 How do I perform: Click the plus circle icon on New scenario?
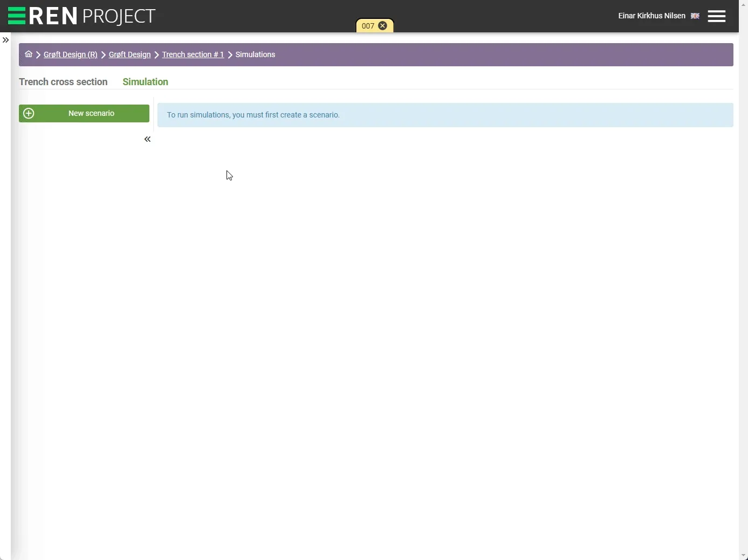tap(29, 113)
